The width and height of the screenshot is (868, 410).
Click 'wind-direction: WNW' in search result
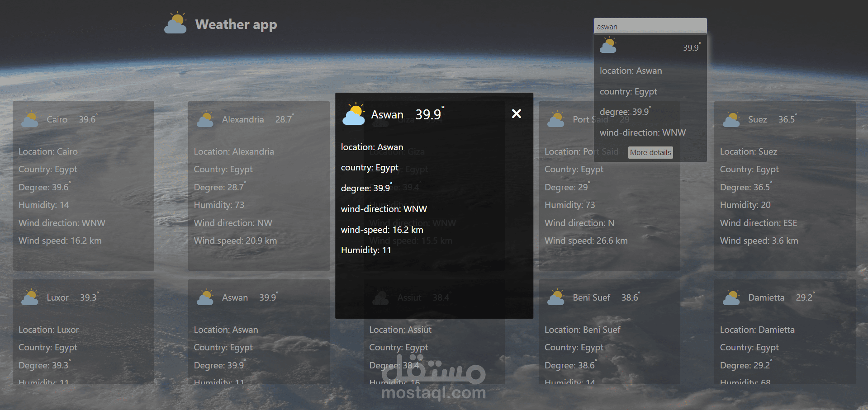(x=643, y=132)
